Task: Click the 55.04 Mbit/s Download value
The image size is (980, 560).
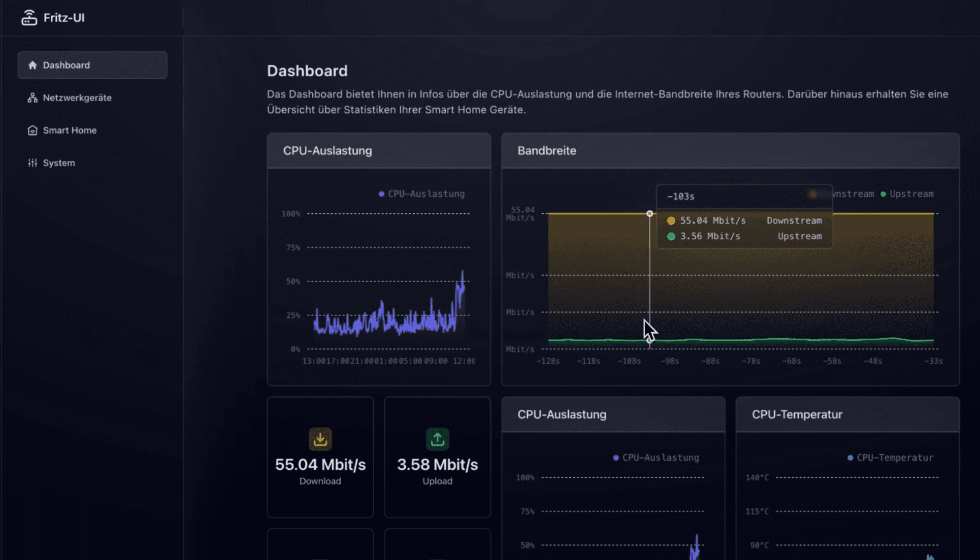Action: pos(320,465)
